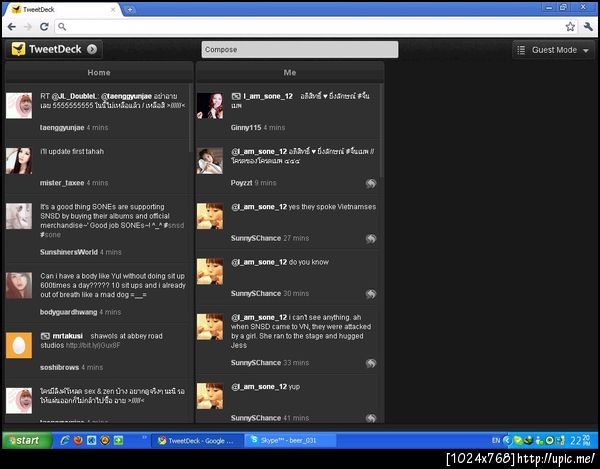Viewport: 600px width, 469px height.
Task: Click the taskbar clock
Action: click(581, 440)
